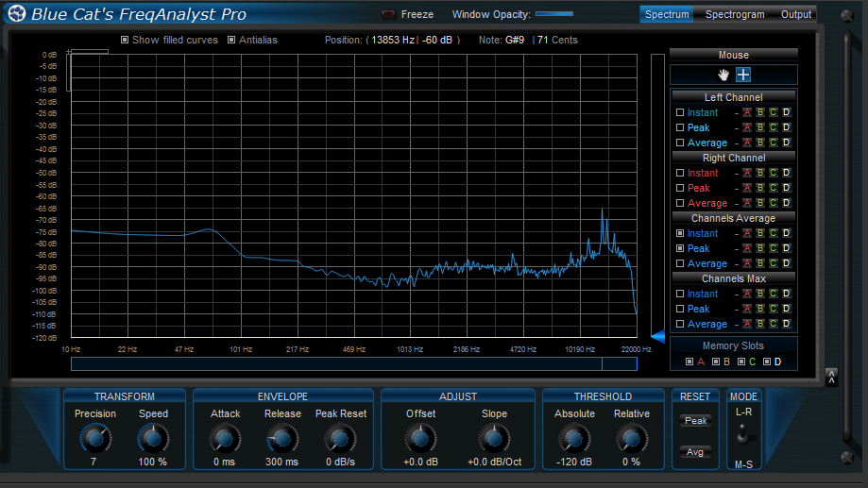
Task: Assign Channels Average Average to slot B
Action: (x=760, y=262)
